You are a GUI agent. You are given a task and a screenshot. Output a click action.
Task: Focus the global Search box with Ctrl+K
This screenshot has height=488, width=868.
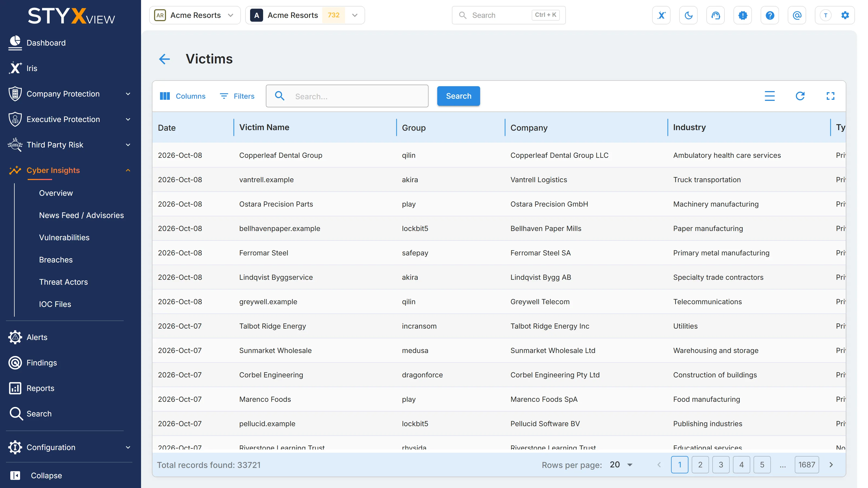509,15
